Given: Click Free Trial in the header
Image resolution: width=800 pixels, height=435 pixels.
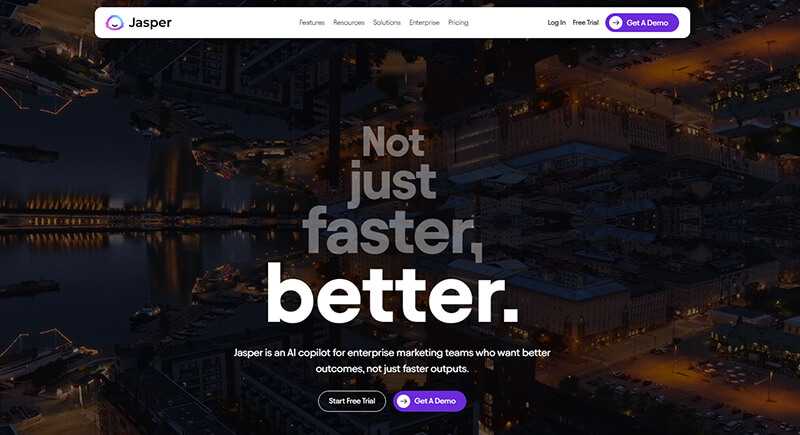Looking at the screenshot, I should tap(586, 22).
